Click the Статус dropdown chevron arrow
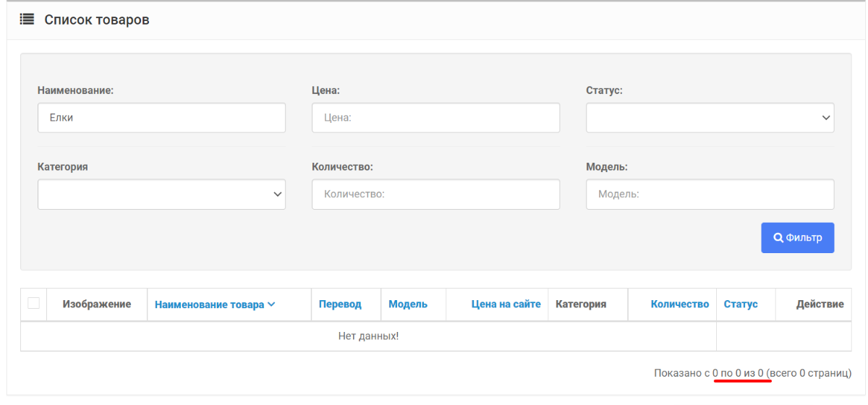The width and height of the screenshot is (868, 405). (x=826, y=118)
